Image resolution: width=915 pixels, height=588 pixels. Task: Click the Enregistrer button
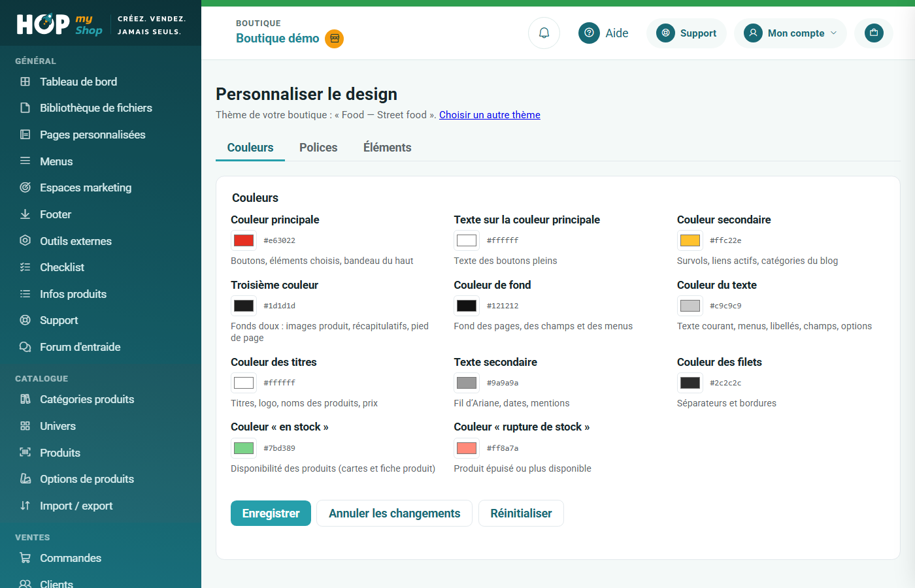pyautogui.click(x=271, y=513)
